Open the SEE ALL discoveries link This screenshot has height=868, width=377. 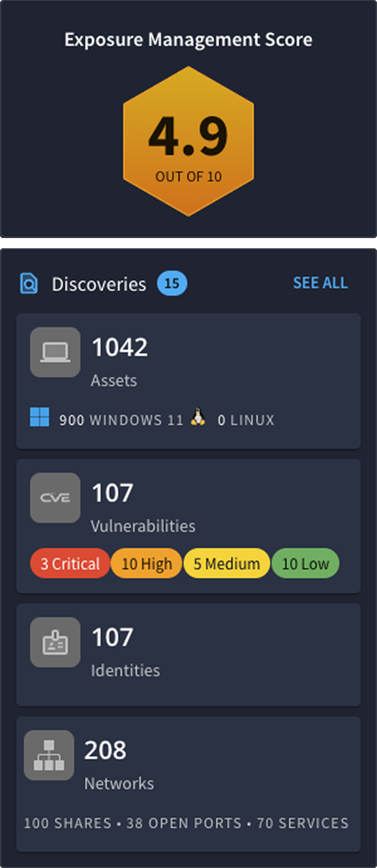tap(320, 283)
